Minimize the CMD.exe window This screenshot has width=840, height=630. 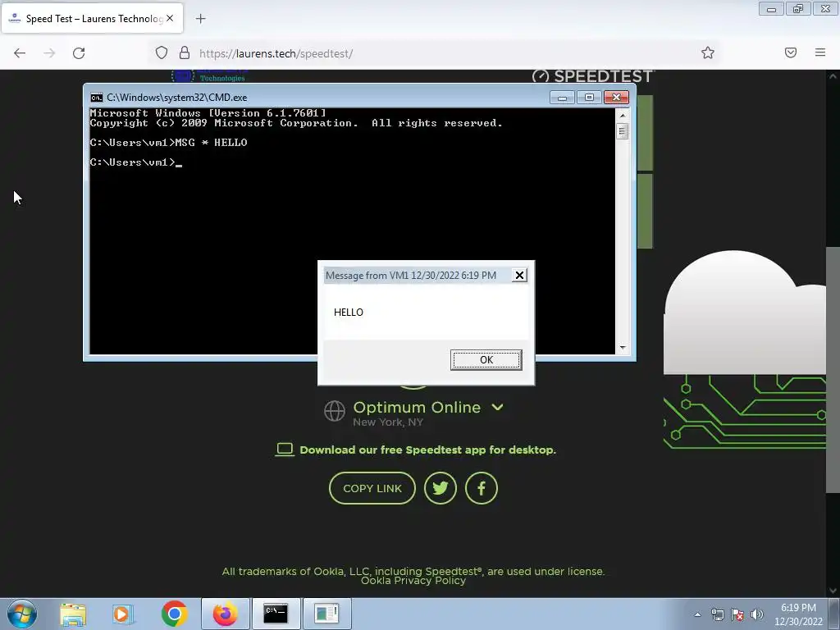562,98
